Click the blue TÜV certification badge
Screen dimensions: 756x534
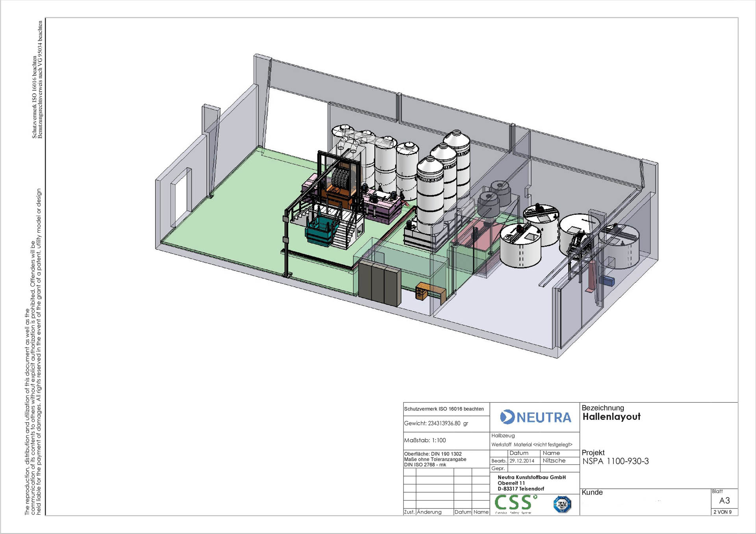562,504
